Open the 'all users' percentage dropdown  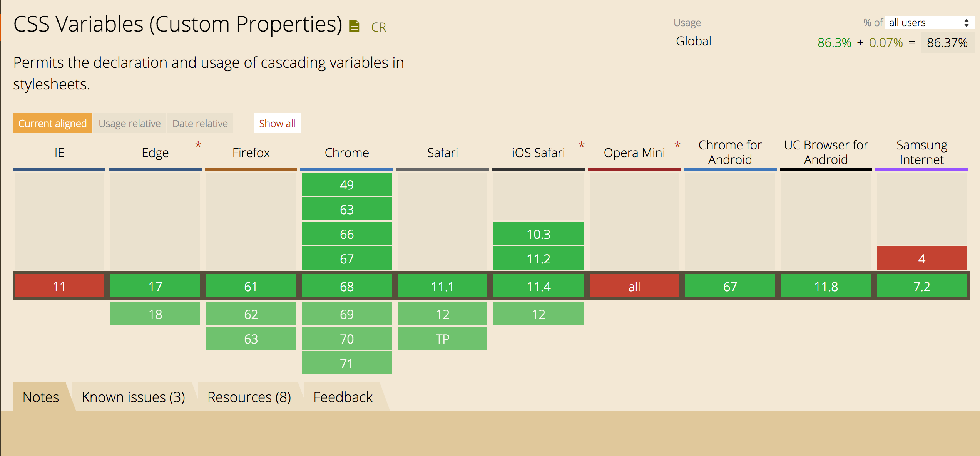coord(930,23)
